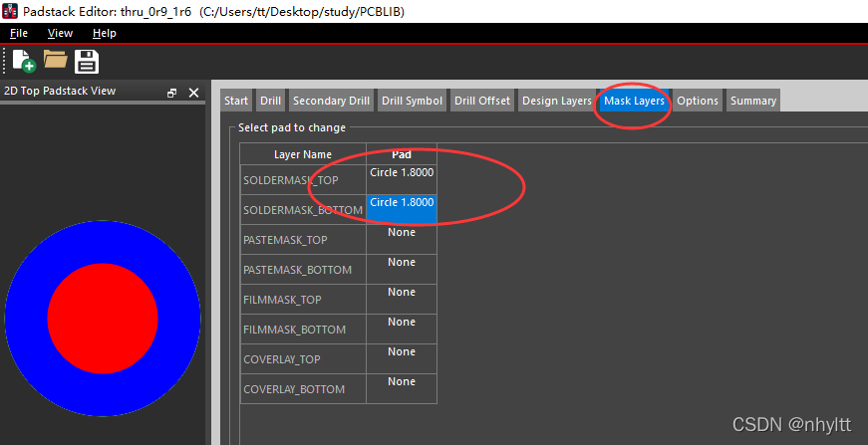Screen dimensions: 868x445
Task: Open the File menu
Action: coord(18,33)
